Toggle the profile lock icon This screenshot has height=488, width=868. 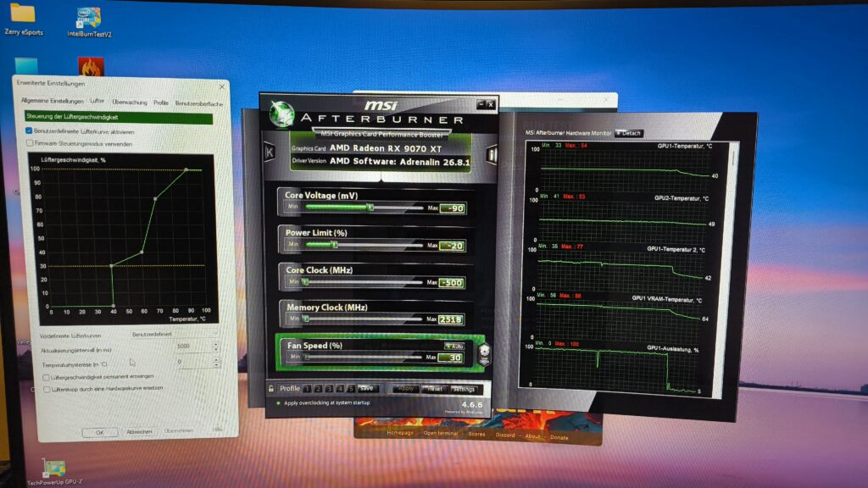pos(270,388)
